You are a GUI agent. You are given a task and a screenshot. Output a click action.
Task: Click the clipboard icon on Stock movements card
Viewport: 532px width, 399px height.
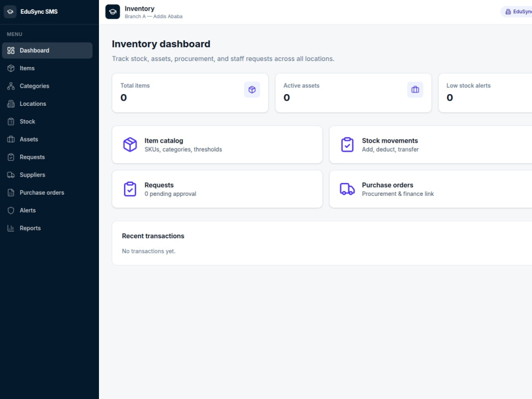347,145
